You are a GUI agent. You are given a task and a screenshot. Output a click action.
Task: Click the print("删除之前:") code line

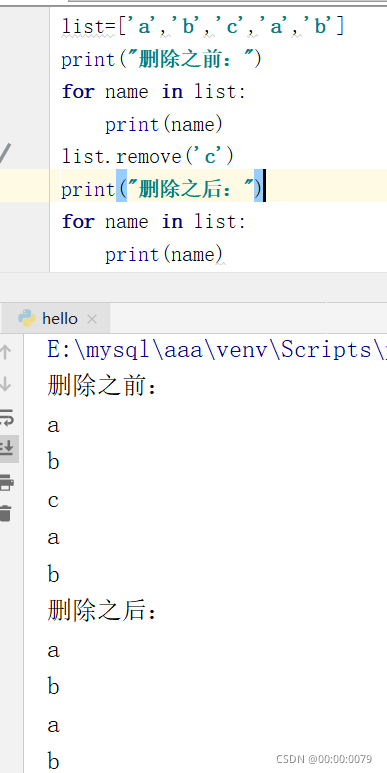[161, 60]
